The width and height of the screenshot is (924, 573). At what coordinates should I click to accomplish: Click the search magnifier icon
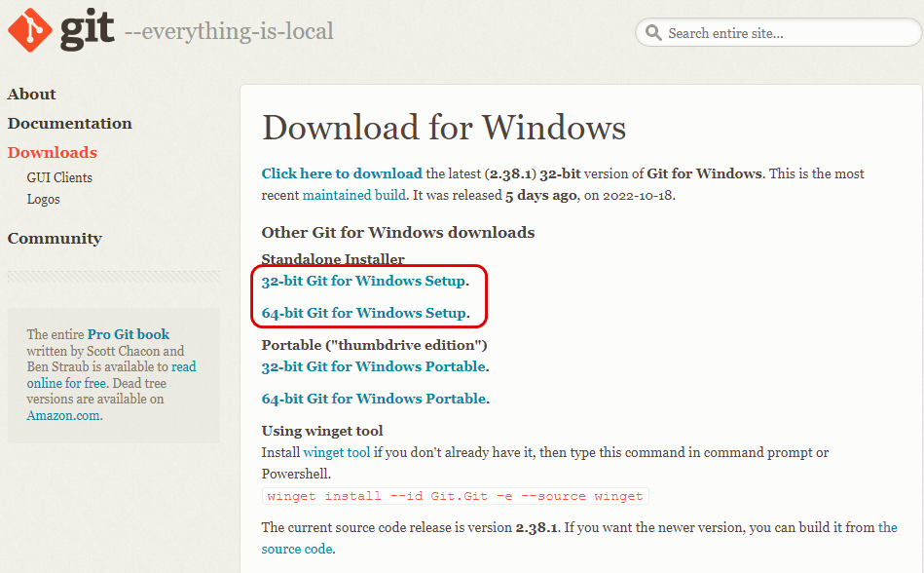click(653, 32)
